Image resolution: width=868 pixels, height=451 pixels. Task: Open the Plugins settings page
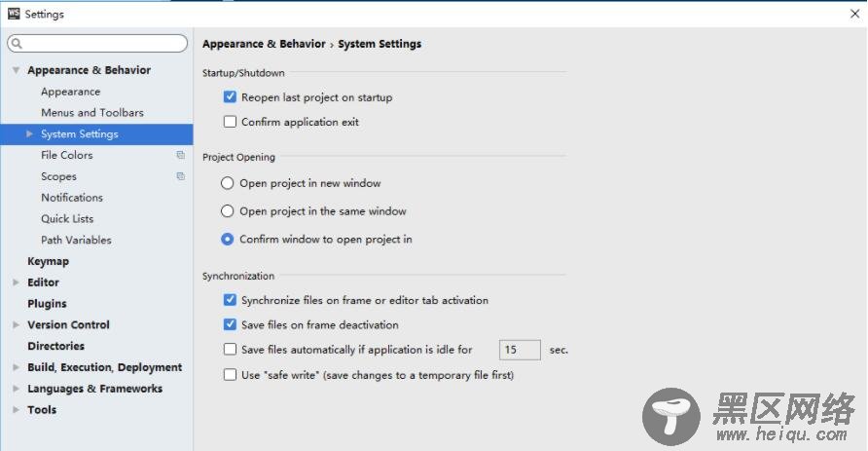point(47,304)
